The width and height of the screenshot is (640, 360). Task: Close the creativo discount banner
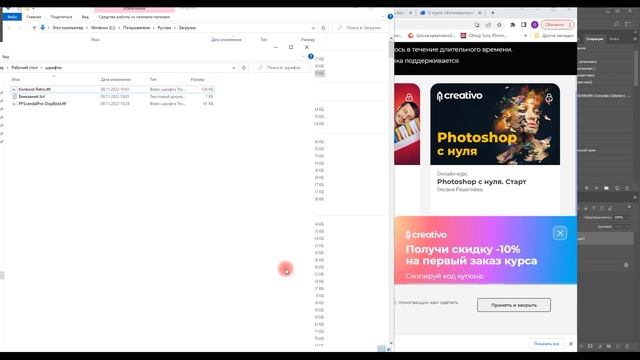(x=560, y=233)
